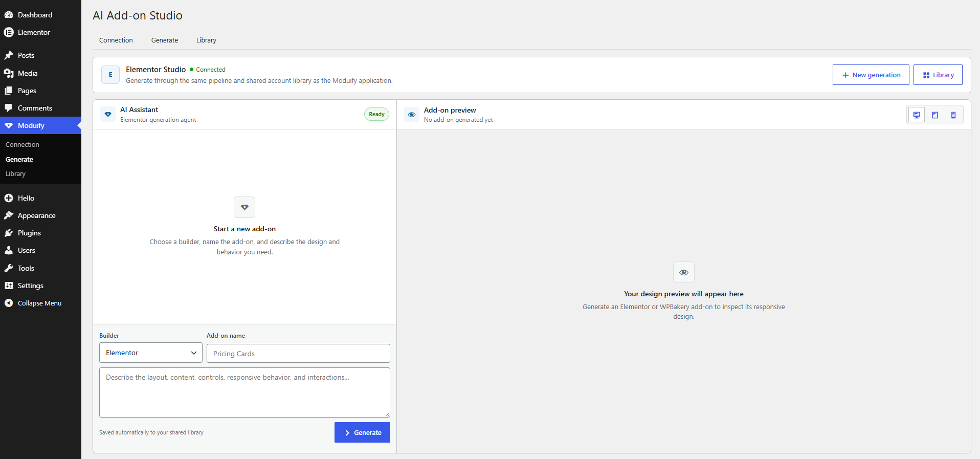This screenshot has width=980, height=459.
Task: Click 'Elementor generation agent' subtitle
Action: pos(158,120)
